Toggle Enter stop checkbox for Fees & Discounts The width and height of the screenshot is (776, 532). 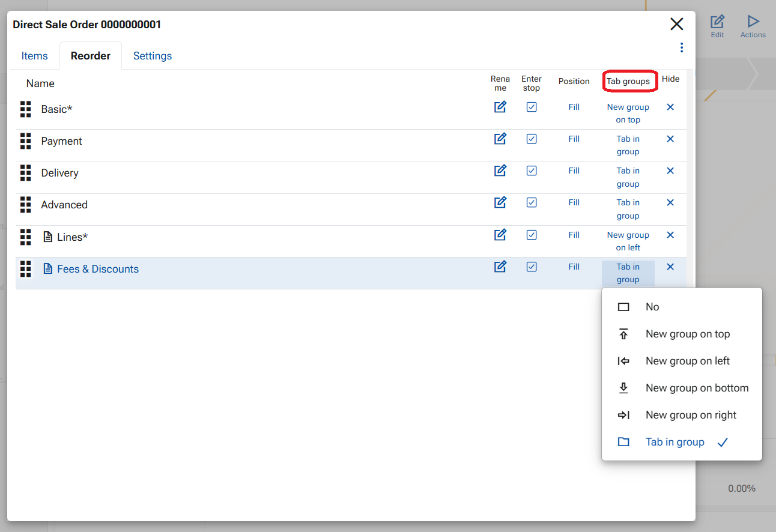[x=532, y=267]
